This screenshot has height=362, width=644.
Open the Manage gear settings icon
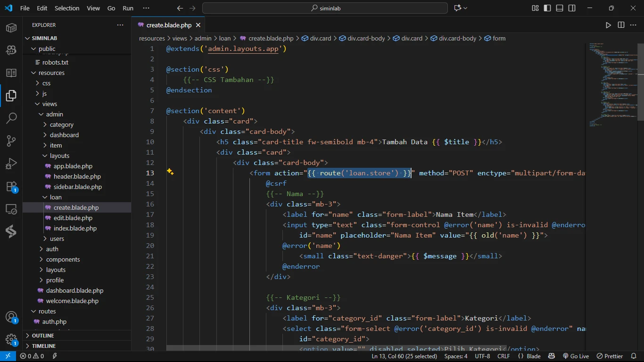pos(11,339)
